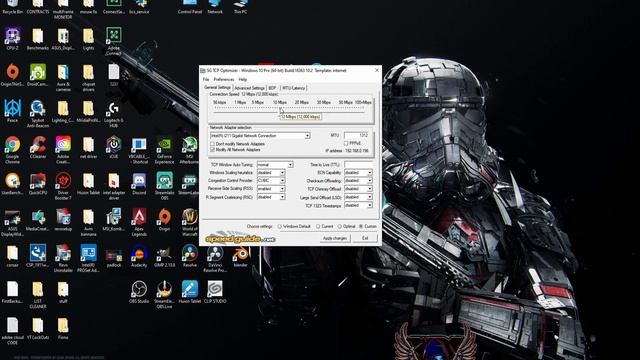Viewport: 640px width, 360px height.
Task: Open the DroidCam desktop shortcut
Action: point(38,75)
